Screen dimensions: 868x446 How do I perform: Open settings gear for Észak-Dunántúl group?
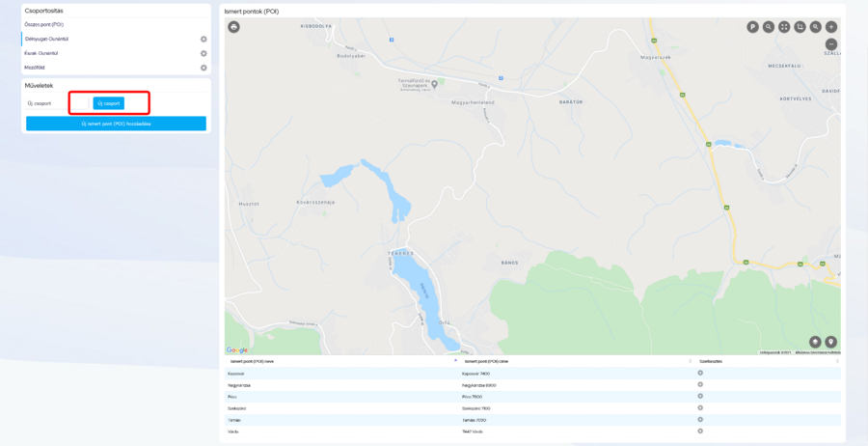pos(203,54)
